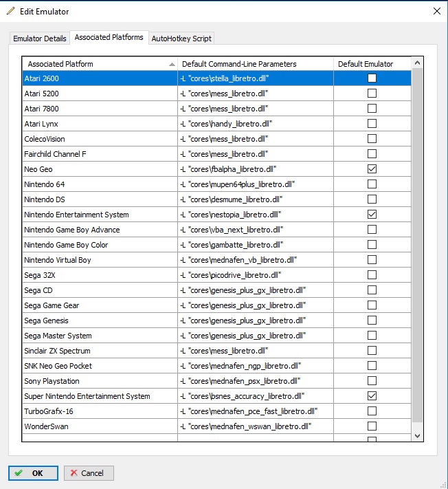Image resolution: width=448 pixels, height=489 pixels.
Task: Uncheck Default Emulator for Nintendo Entertainment System
Action: [x=372, y=215]
